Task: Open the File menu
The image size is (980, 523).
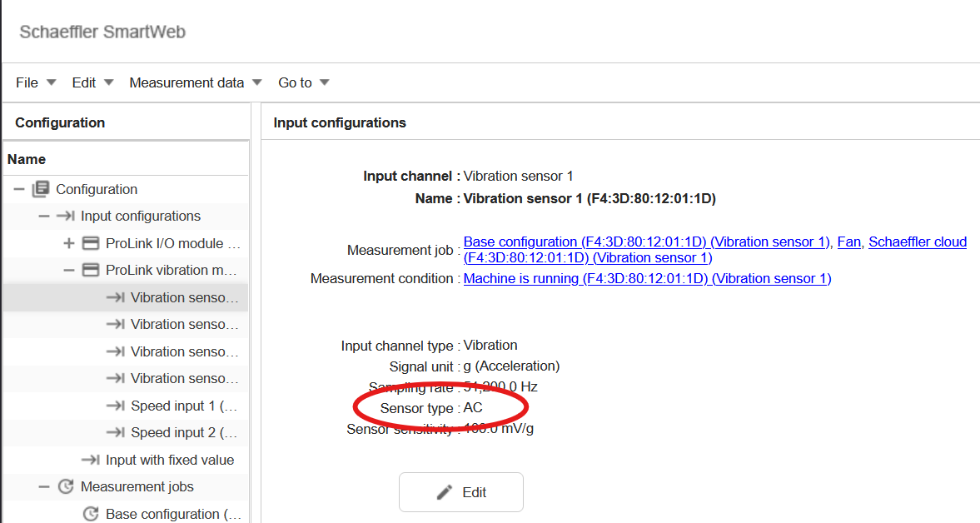Action: (27, 82)
